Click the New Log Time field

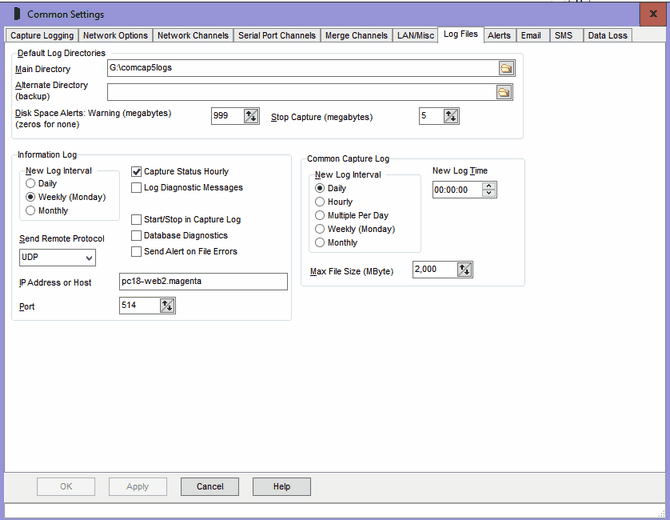[x=457, y=190]
